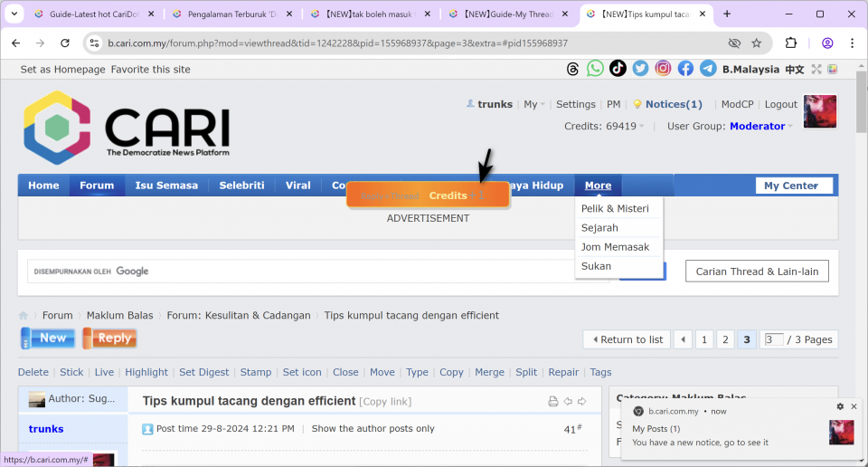
Task: Switch to Pengalaman Terburuk browser tab
Action: pyautogui.click(x=232, y=14)
